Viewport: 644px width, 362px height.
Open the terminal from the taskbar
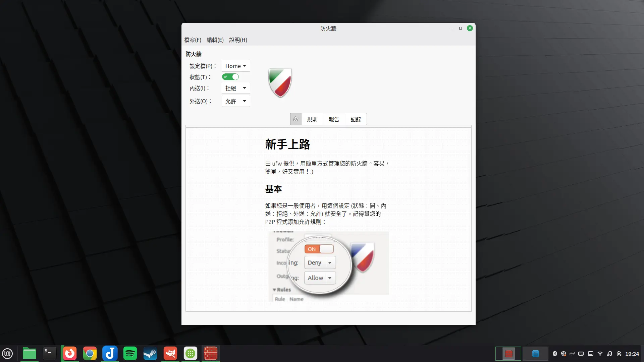coord(49,353)
